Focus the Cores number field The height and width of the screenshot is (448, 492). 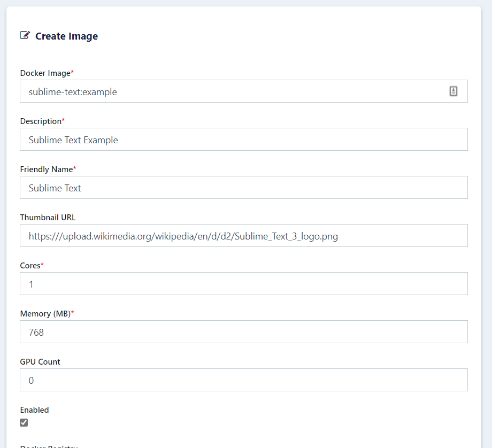243,284
